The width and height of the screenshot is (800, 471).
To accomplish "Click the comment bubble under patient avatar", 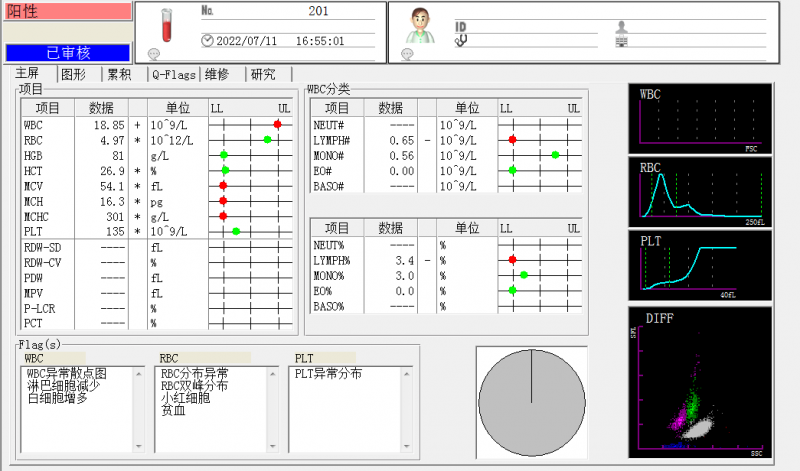I will click(x=408, y=54).
